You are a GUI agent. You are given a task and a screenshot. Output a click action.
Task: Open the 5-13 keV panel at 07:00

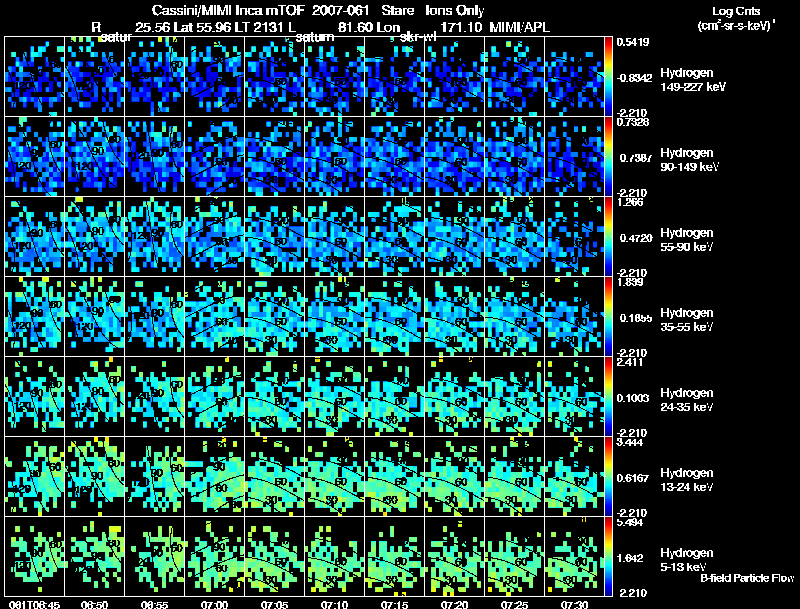point(214,557)
